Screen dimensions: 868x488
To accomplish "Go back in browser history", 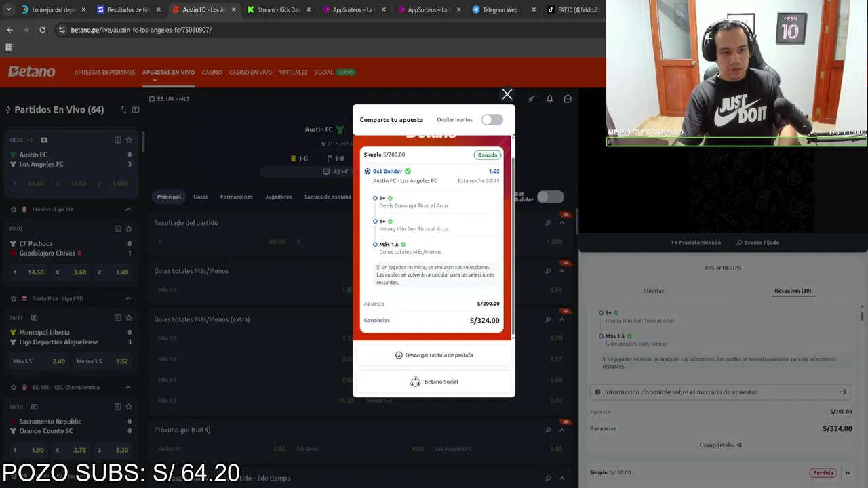I will 9,30.
